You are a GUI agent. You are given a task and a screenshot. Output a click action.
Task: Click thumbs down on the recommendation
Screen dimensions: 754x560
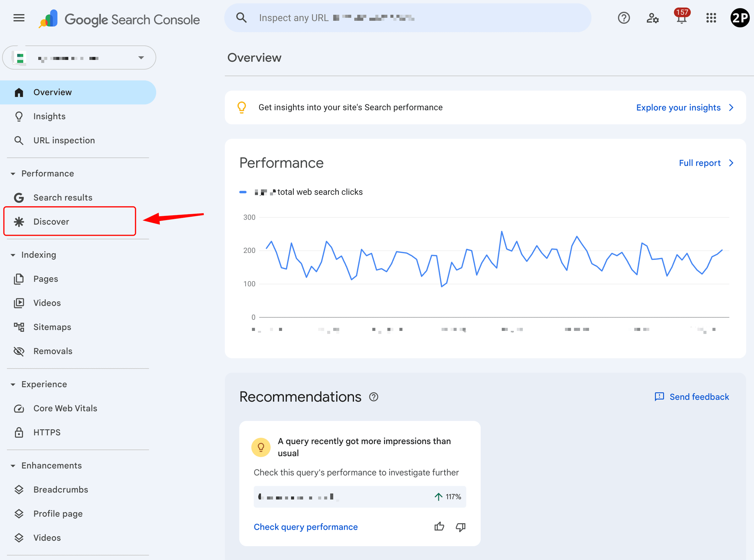(x=461, y=526)
